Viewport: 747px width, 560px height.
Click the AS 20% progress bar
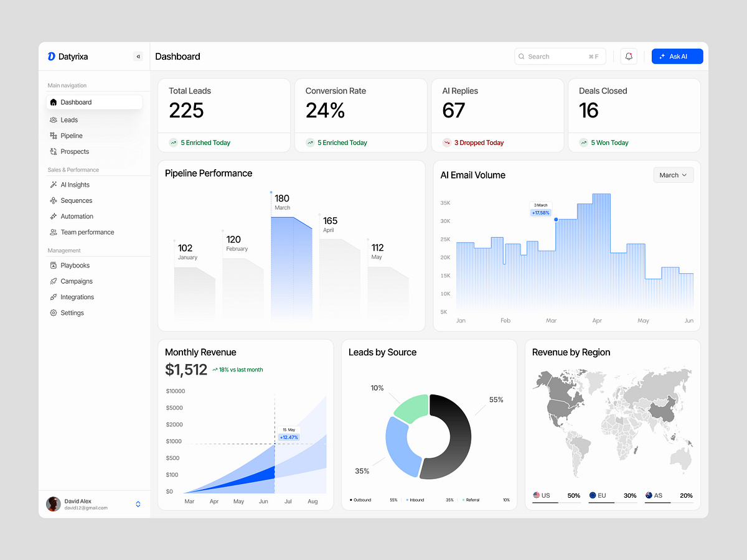click(669, 503)
